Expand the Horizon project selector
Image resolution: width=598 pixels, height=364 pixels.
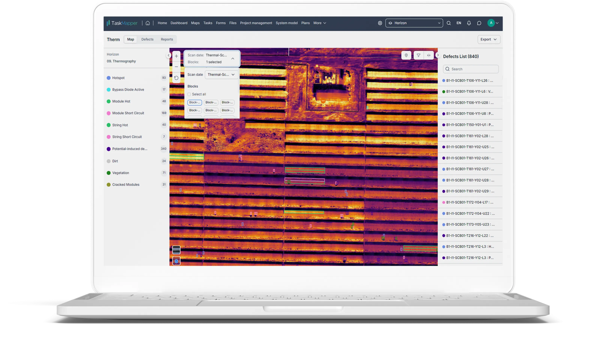pyautogui.click(x=414, y=23)
